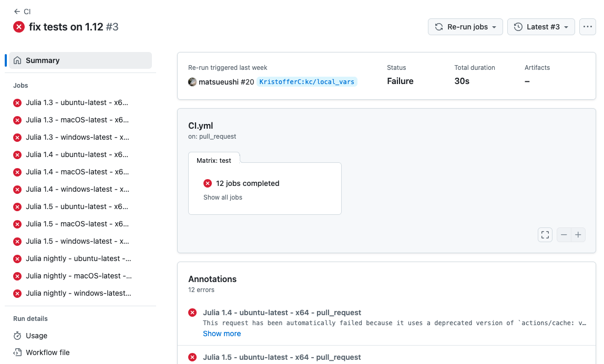Zoom in the workflow graph

(x=578, y=235)
